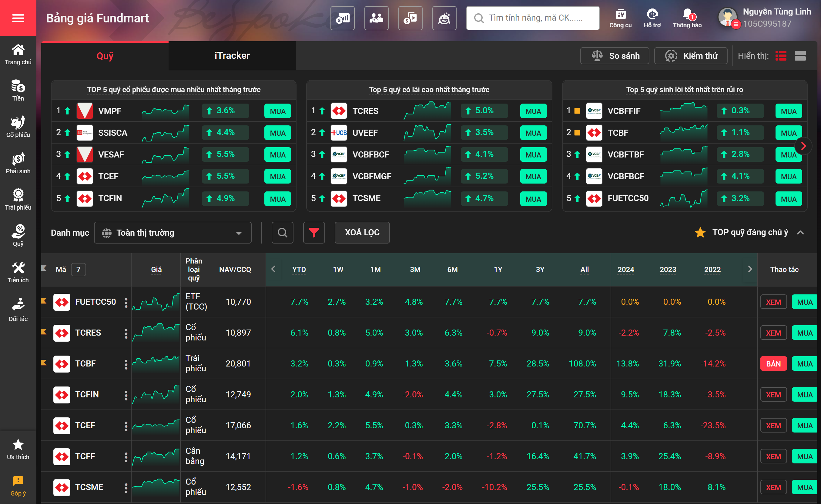
Task: Open more options for TCBF row
Action: [126, 364]
